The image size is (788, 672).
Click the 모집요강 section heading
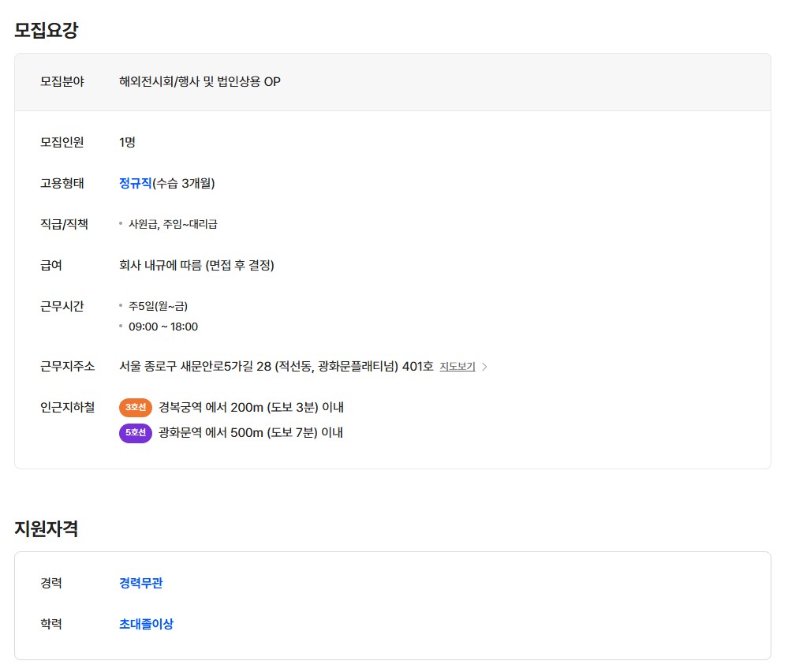pos(46,31)
